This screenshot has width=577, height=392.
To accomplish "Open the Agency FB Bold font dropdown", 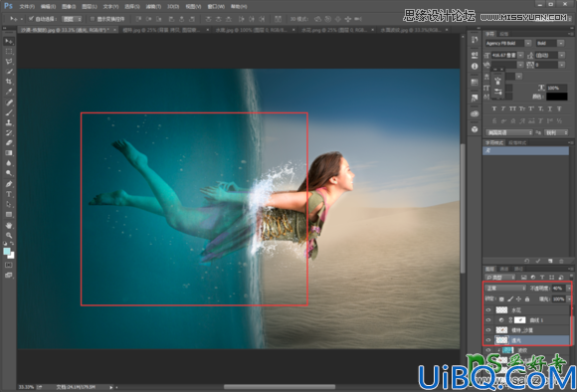I will click(528, 43).
